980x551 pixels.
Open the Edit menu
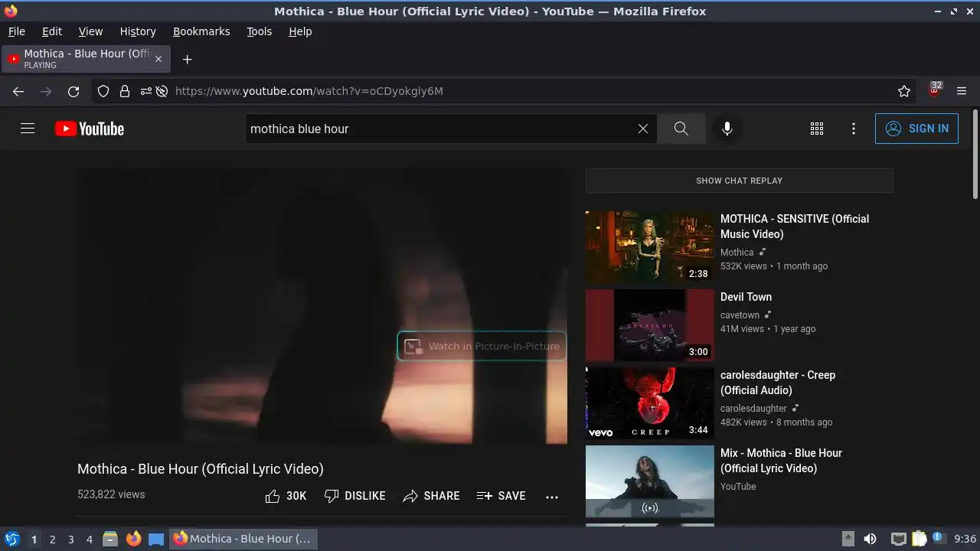(52, 31)
